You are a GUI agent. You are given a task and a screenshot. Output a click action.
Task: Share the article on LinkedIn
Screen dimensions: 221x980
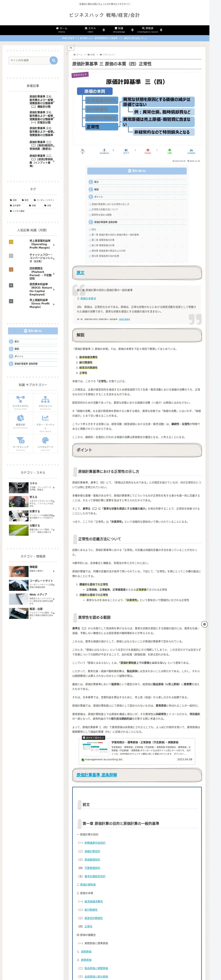(x=191, y=151)
